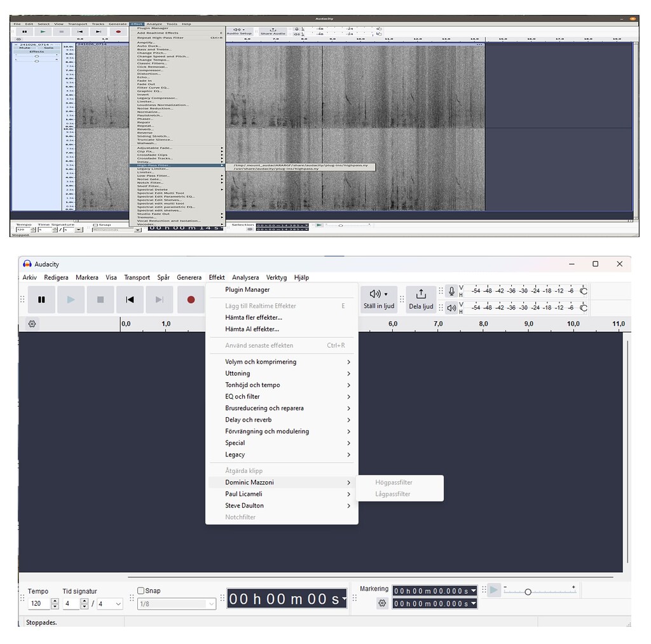
Task: Click the microphone record meter icon in Swedish window
Action: coord(452,291)
